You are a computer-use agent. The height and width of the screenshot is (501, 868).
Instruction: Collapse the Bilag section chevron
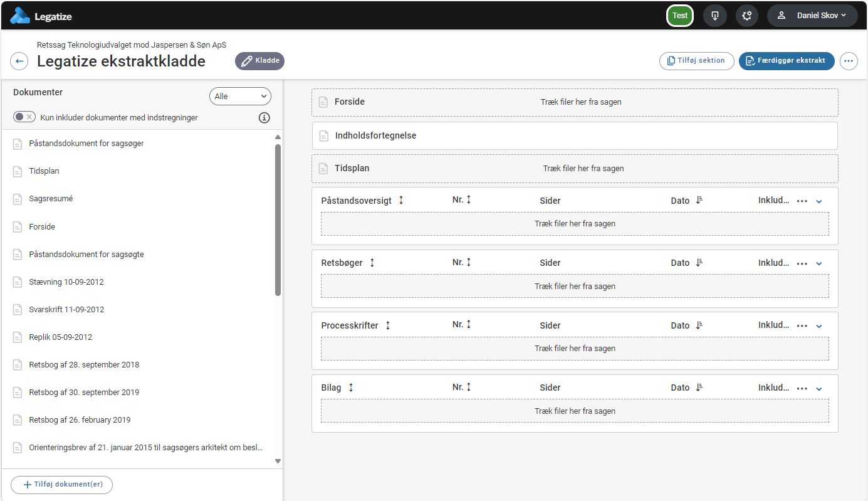point(818,389)
